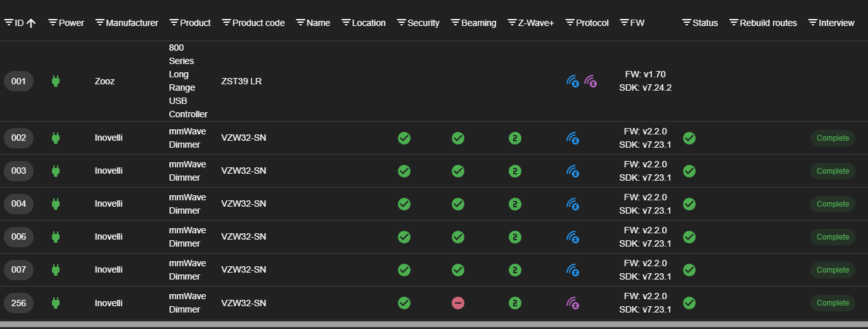The height and width of the screenshot is (329, 868).
Task: Sort by the Rebuild routes column header
Action: click(x=768, y=23)
